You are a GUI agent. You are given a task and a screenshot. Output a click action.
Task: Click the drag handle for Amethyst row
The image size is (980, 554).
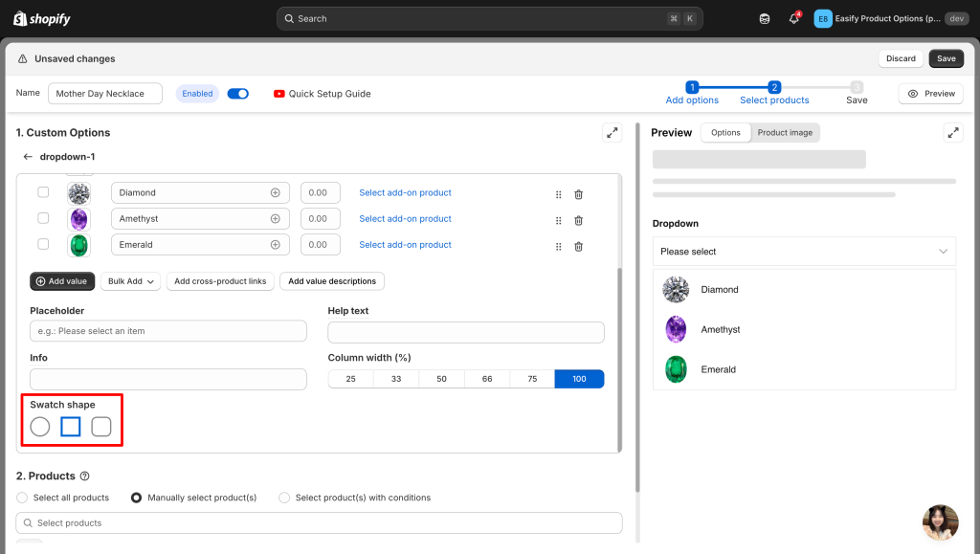point(559,220)
